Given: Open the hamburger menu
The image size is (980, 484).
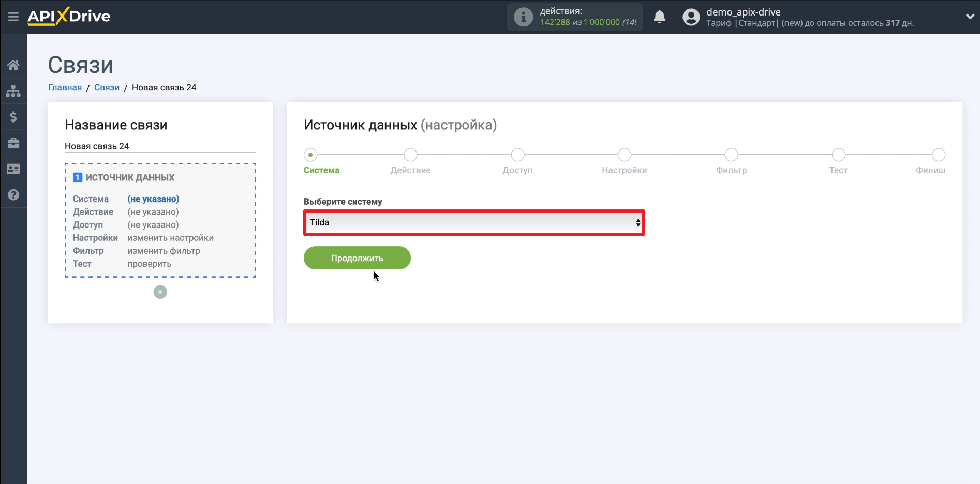Looking at the screenshot, I should coord(13,17).
